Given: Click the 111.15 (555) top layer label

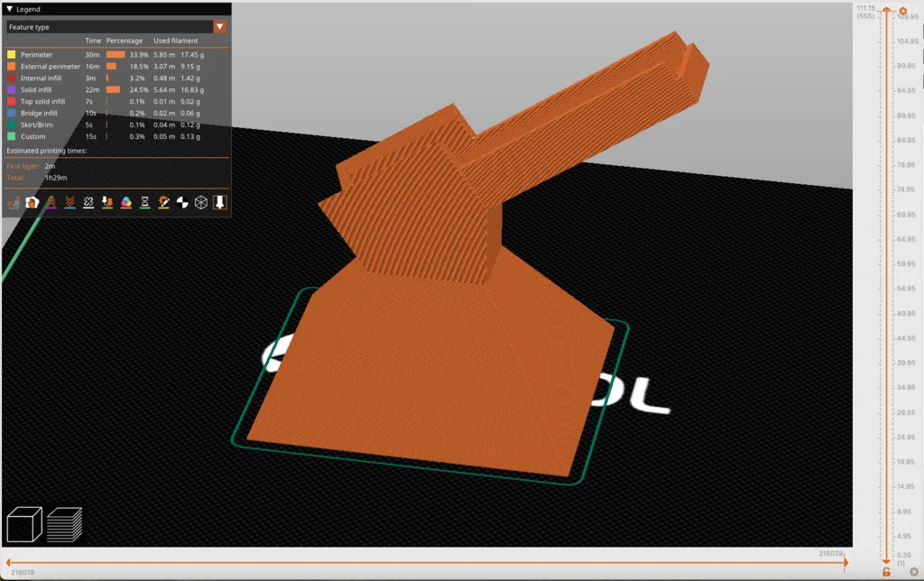Looking at the screenshot, I should [x=865, y=12].
